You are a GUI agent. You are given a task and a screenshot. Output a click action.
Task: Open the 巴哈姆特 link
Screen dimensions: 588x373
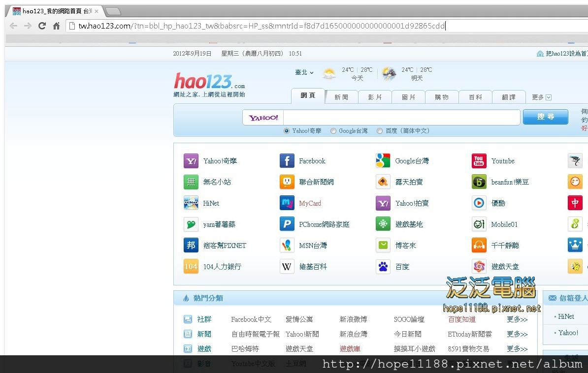pyautogui.click(x=245, y=348)
